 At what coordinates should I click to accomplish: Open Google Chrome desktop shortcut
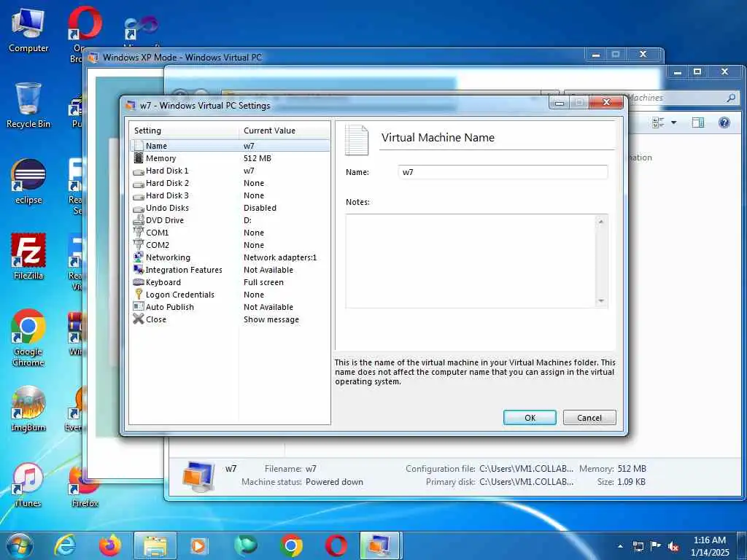28,338
